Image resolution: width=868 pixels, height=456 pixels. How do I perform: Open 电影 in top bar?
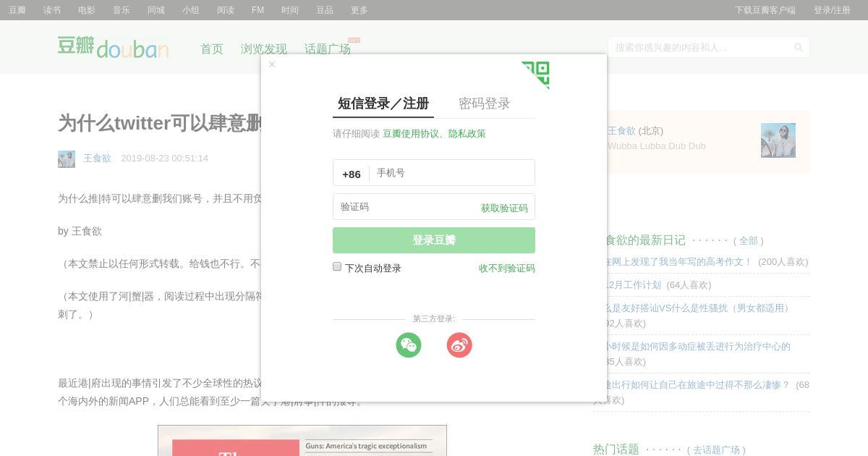[87, 10]
